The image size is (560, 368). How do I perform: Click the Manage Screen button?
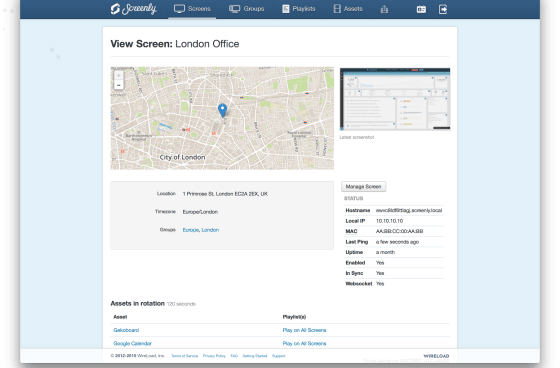363,187
